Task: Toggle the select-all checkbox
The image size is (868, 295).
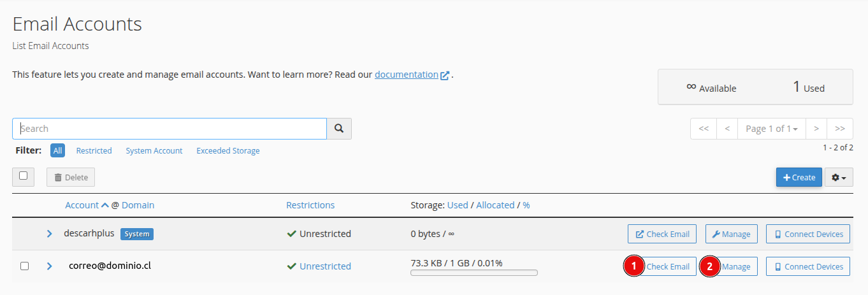Action: coord(24,176)
